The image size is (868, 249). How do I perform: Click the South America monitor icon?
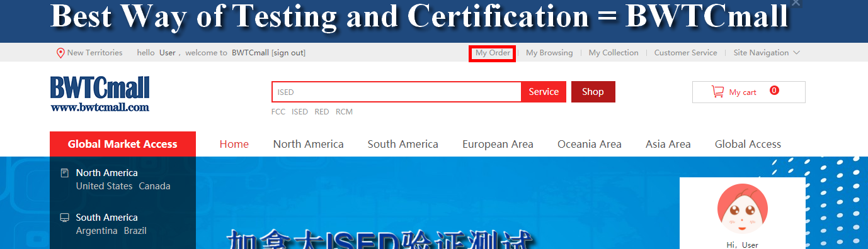click(64, 218)
